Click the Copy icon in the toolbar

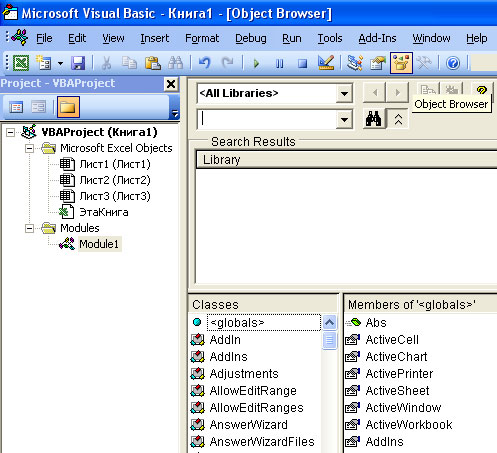tap(129, 63)
